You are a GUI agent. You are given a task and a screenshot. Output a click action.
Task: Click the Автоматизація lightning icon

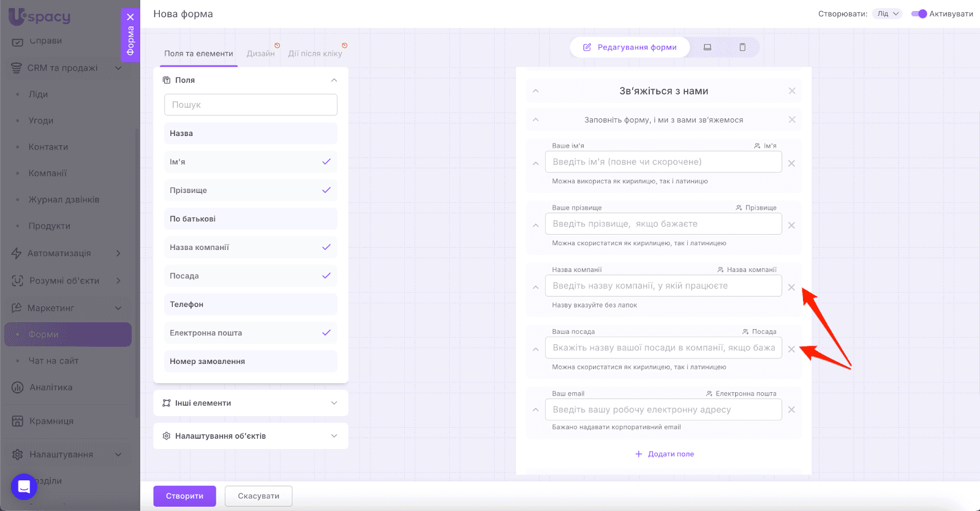pyautogui.click(x=17, y=253)
